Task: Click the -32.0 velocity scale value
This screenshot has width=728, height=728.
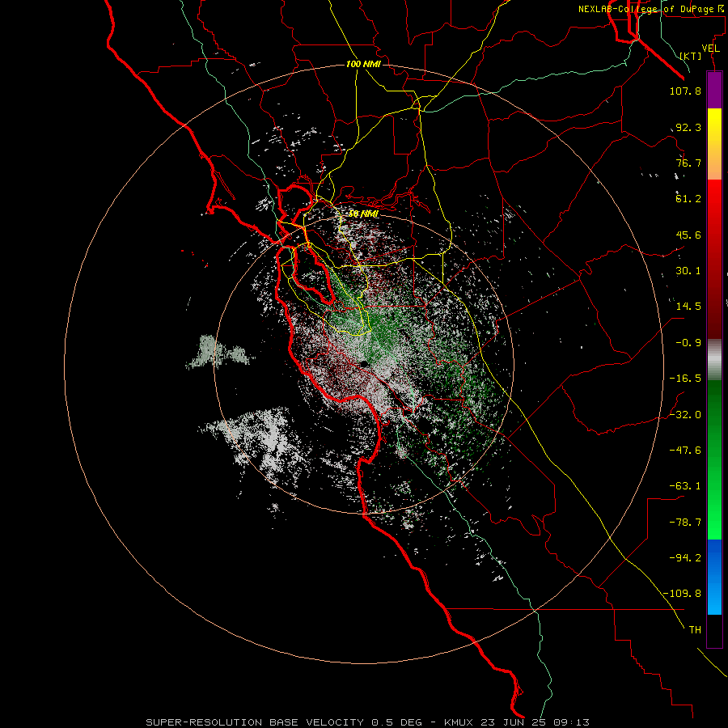Action: (x=685, y=415)
